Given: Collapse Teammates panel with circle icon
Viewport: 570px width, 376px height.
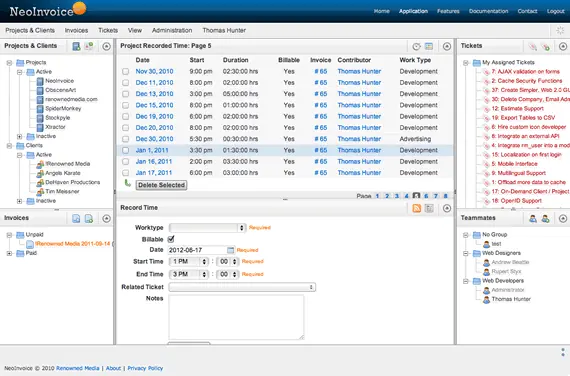Looking at the screenshot, I should point(563,218).
